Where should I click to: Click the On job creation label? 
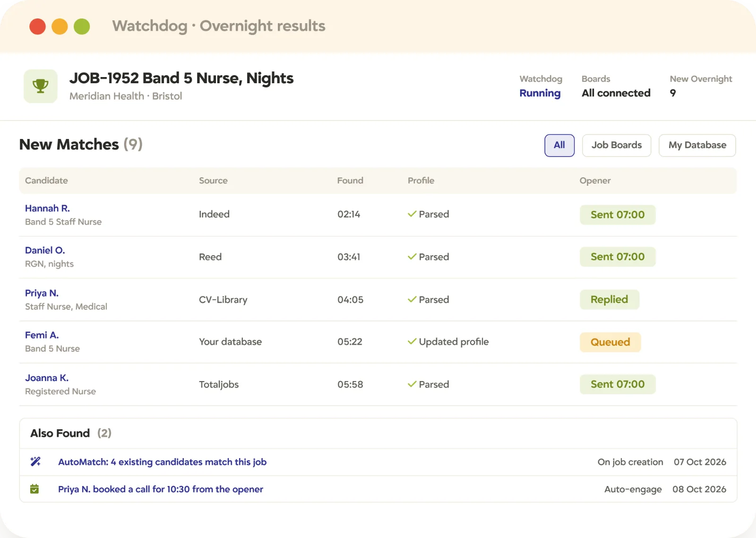coord(630,462)
